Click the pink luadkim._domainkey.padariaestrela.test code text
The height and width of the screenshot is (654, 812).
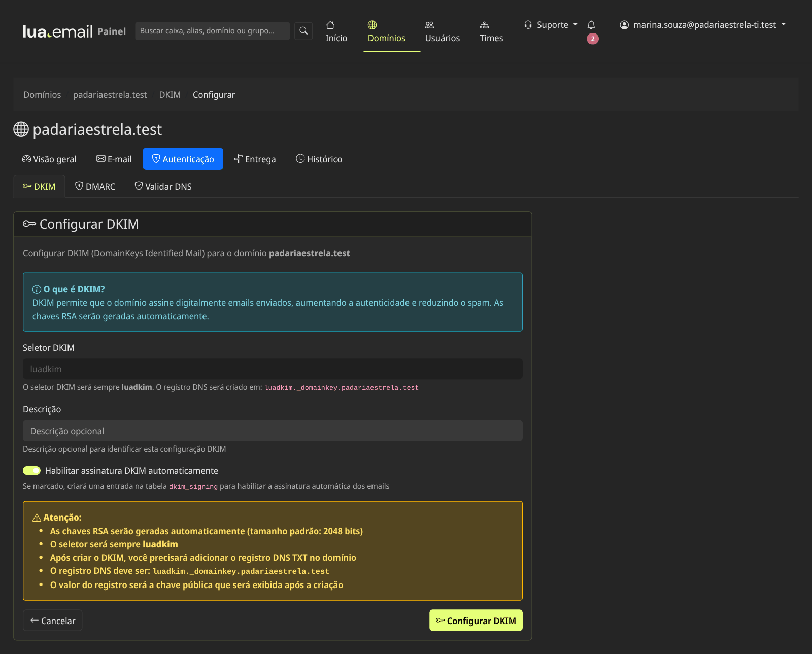click(342, 388)
